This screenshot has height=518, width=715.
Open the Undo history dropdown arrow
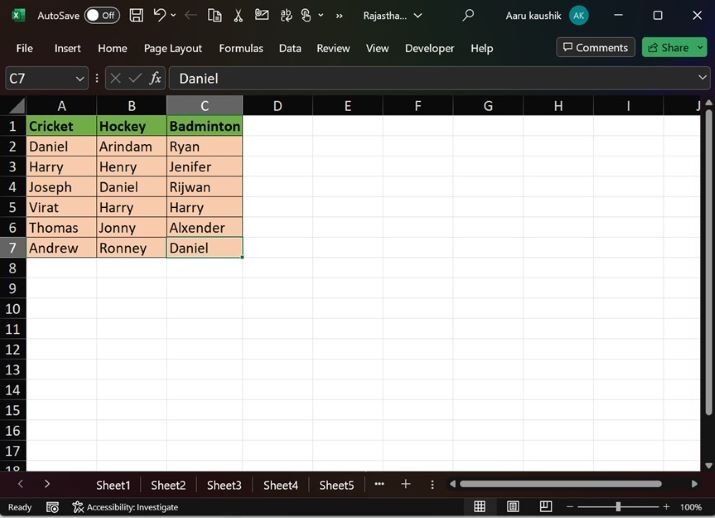click(173, 16)
